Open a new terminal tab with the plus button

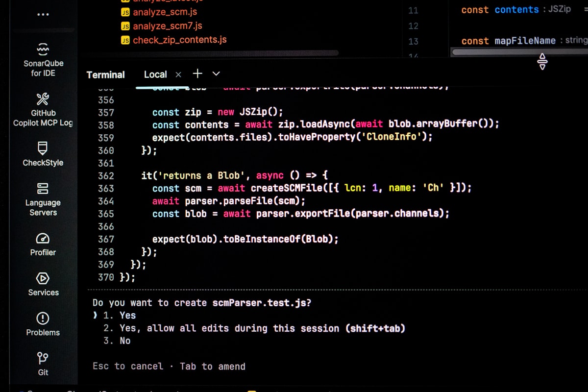[x=197, y=73]
